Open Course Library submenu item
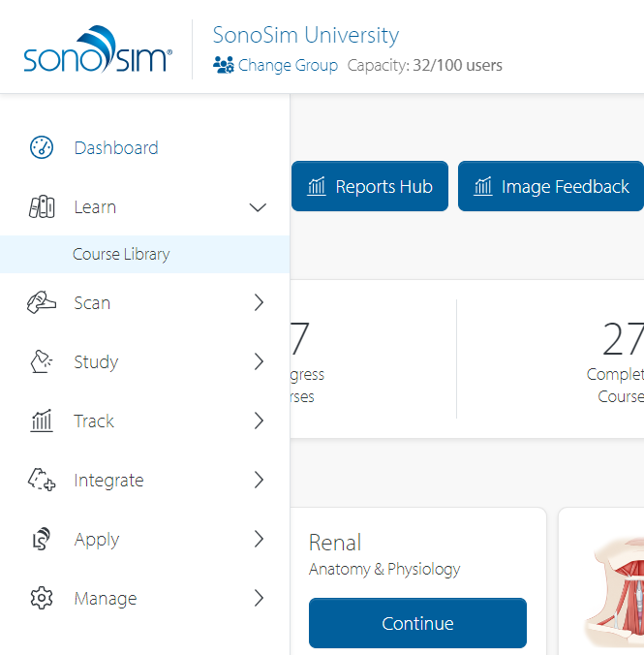The width and height of the screenshot is (644, 655). click(x=121, y=255)
